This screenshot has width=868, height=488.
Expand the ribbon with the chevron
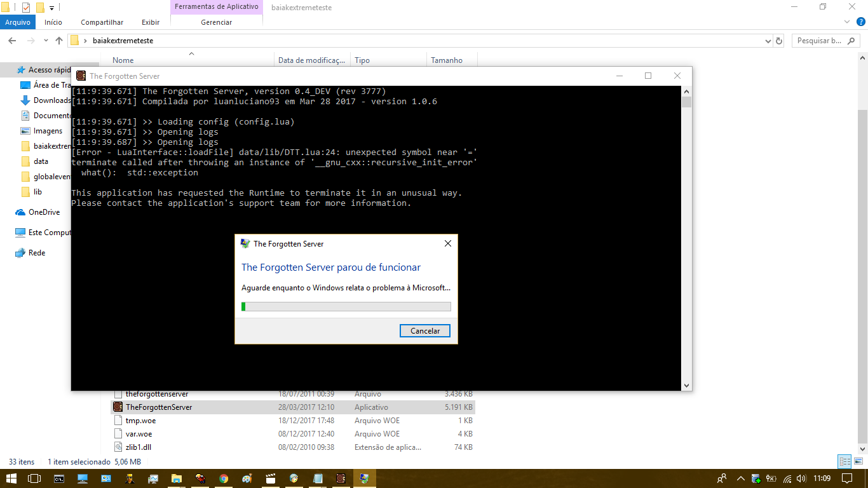(x=846, y=22)
